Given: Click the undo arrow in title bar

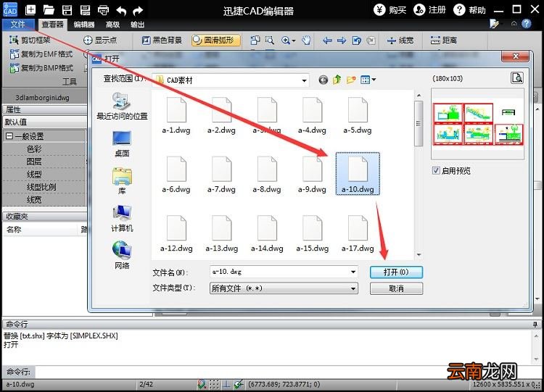Looking at the screenshot, I should pyautogui.click(x=121, y=10).
